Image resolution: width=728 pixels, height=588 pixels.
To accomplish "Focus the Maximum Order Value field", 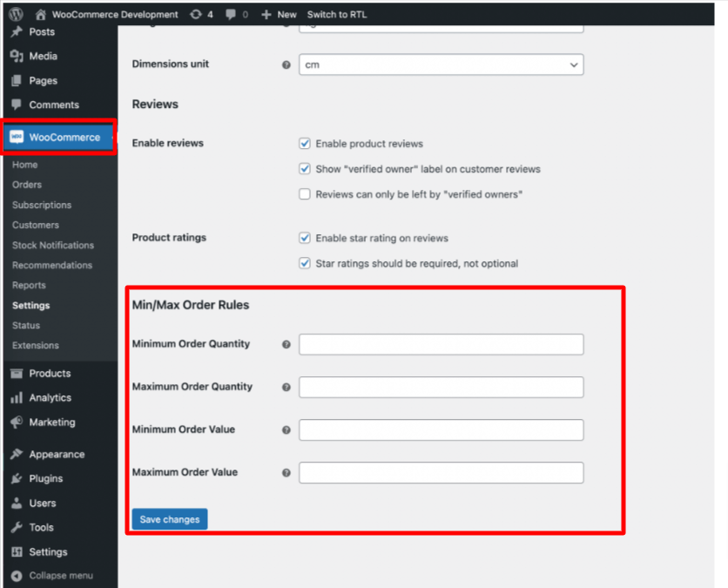I will pos(442,472).
